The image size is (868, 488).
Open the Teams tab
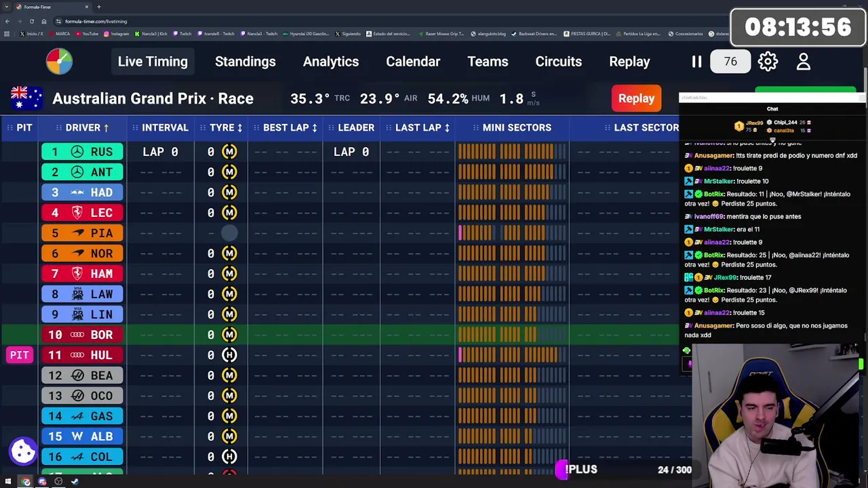click(x=488, y=62)
